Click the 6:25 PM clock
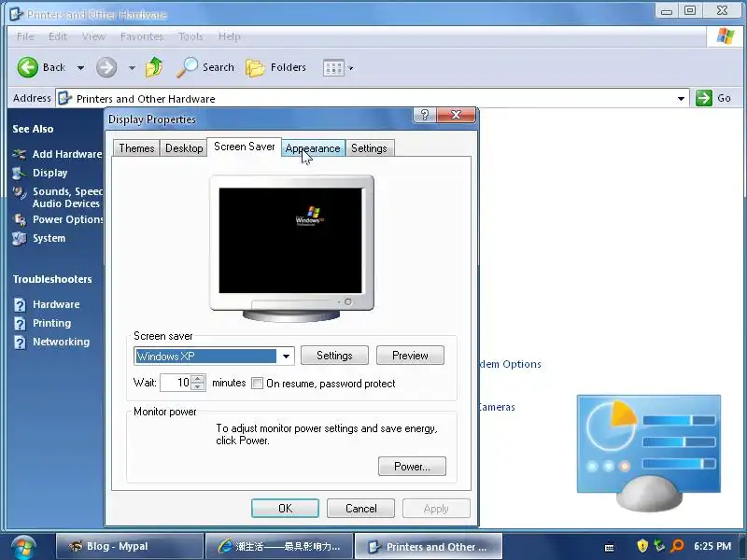 (x=712, y=546)
